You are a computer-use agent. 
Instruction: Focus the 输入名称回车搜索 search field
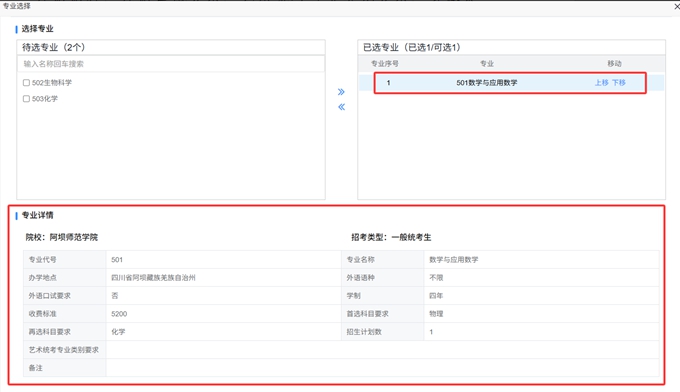[171, 64]
